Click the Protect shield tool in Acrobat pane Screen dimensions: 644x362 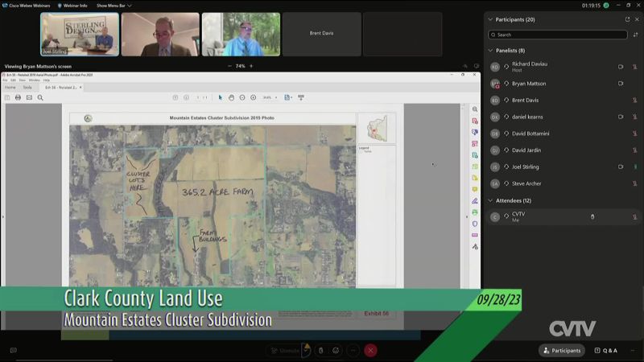(475, 224)
